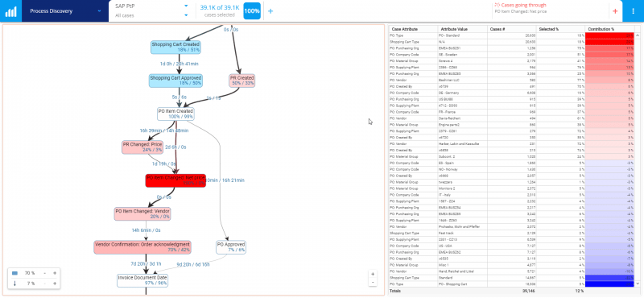644x298 pixels.
Task: Select the PO Item Created node
Action: tap(175, 114)
